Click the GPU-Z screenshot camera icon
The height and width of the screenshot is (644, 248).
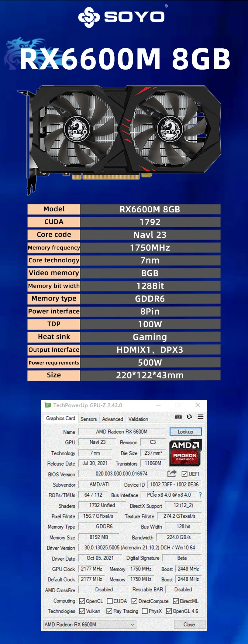coord(178,417)
